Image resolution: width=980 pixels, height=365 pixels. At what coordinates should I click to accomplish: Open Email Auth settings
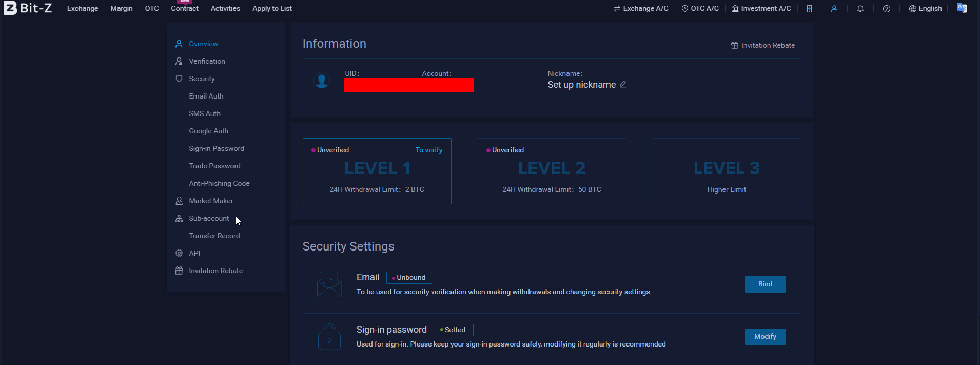[206, 96]
